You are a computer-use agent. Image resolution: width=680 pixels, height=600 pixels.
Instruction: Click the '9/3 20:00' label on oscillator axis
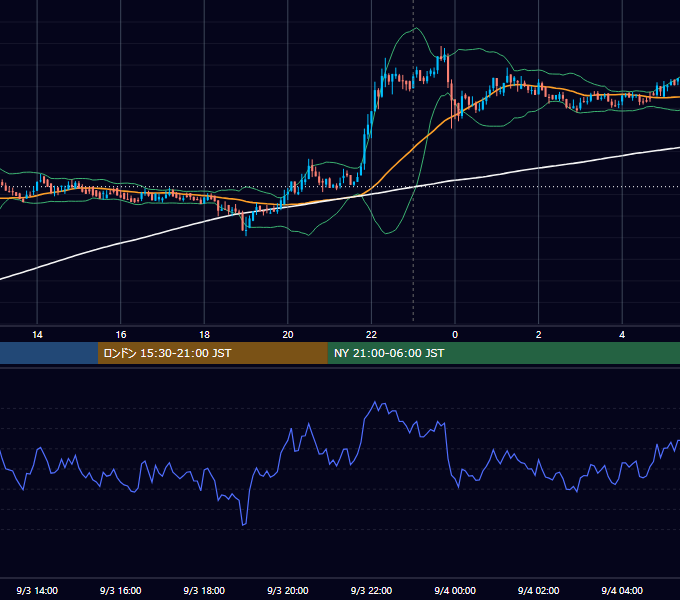[x=288, y=590]
